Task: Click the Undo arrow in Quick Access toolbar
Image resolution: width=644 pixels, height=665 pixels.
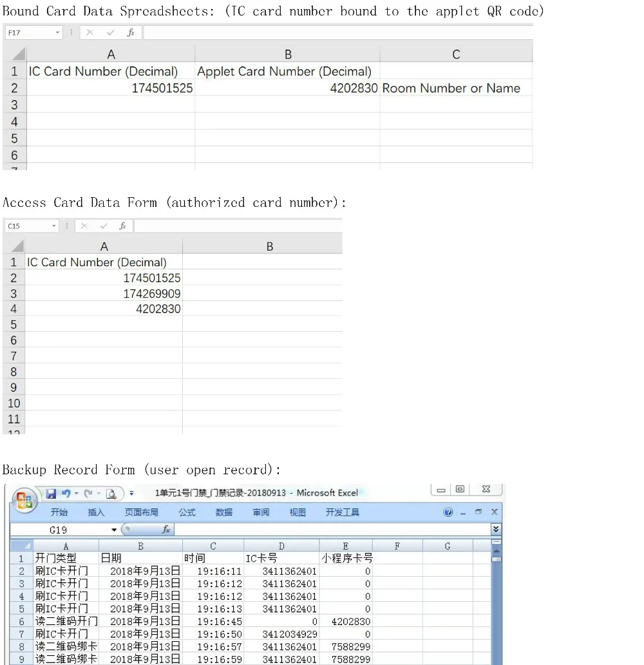Action: tap(66, 494)
